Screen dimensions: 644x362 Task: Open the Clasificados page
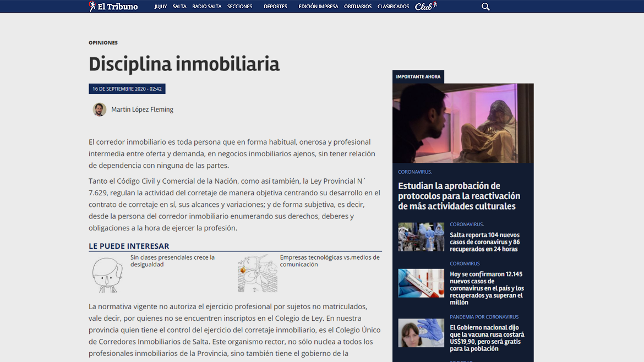393,7
